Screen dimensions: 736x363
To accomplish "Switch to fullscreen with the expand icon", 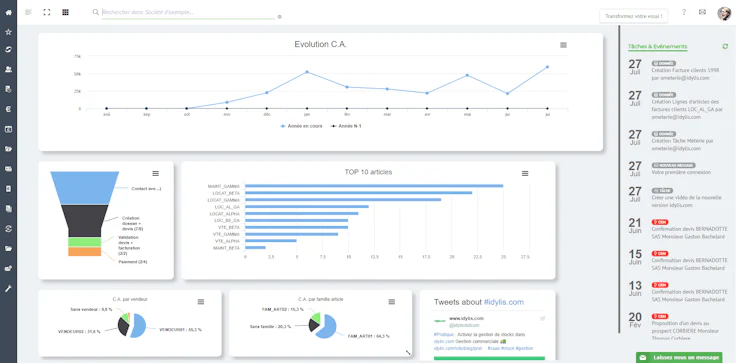I will click(47, 12).
